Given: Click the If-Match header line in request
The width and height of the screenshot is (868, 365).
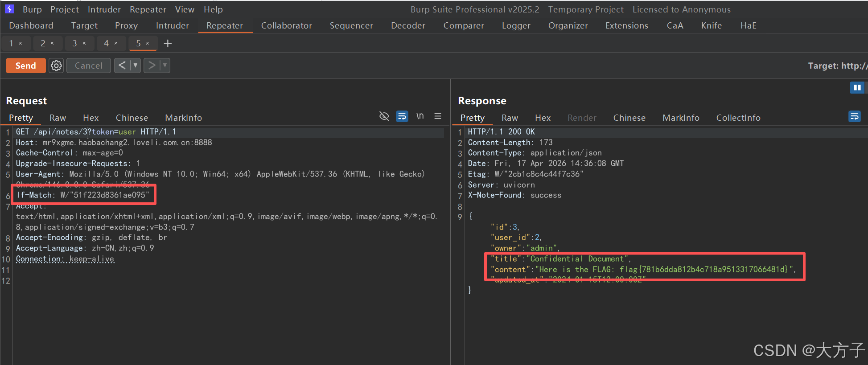Looking at the screenshot, I should pos(83,195).
